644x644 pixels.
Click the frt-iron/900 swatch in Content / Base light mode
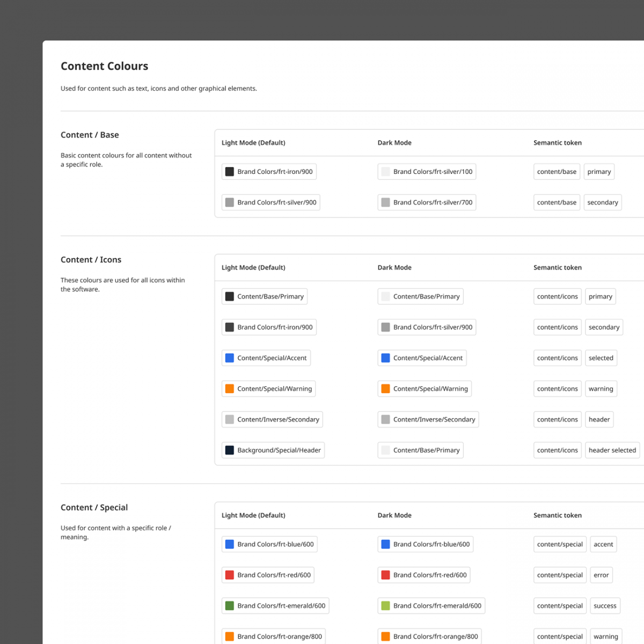click(x=229, y=172)
